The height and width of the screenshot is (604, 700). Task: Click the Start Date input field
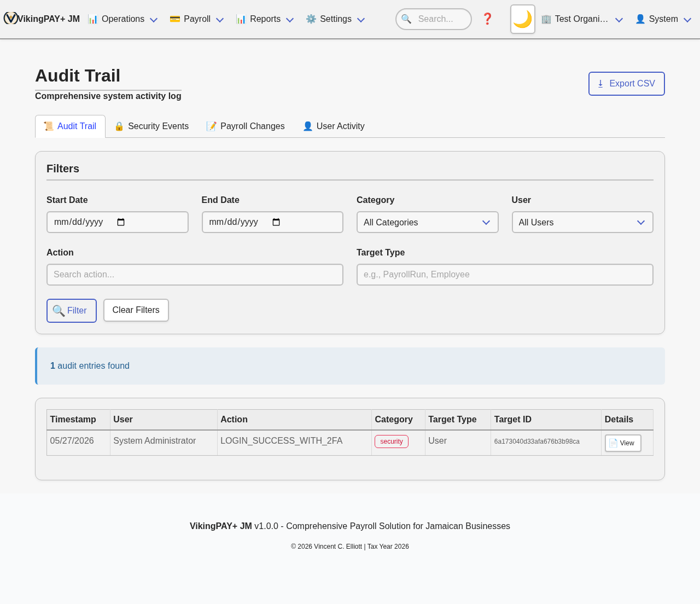click(118, 222)
